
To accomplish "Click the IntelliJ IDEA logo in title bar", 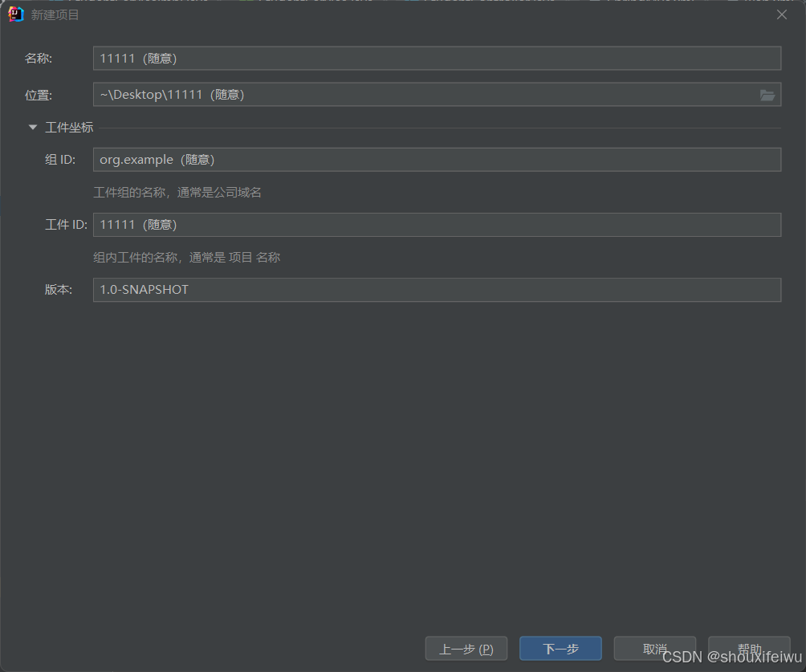I will (x=16, y=14).
